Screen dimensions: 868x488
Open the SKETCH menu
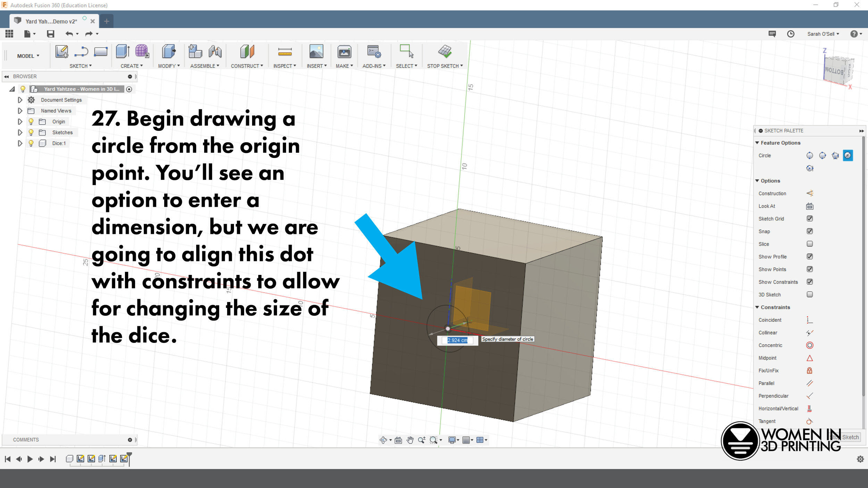coord(81,66)
